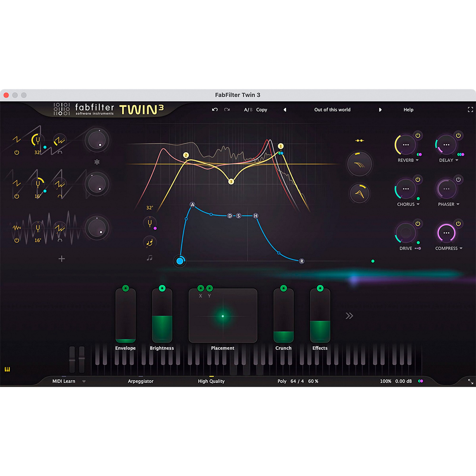Click the resize window corner icon
Screen dimensions: 476x476
click(471, 381)
